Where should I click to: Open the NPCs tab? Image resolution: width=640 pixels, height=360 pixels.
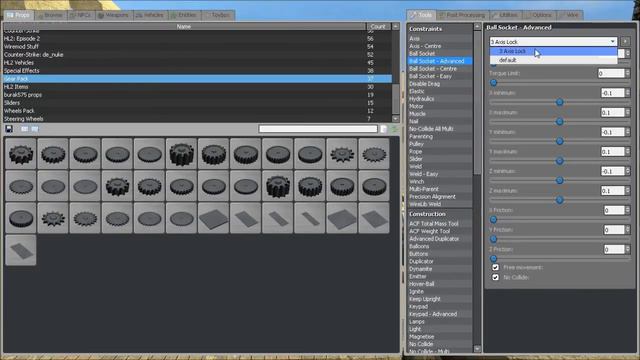(x=81, y=15)
